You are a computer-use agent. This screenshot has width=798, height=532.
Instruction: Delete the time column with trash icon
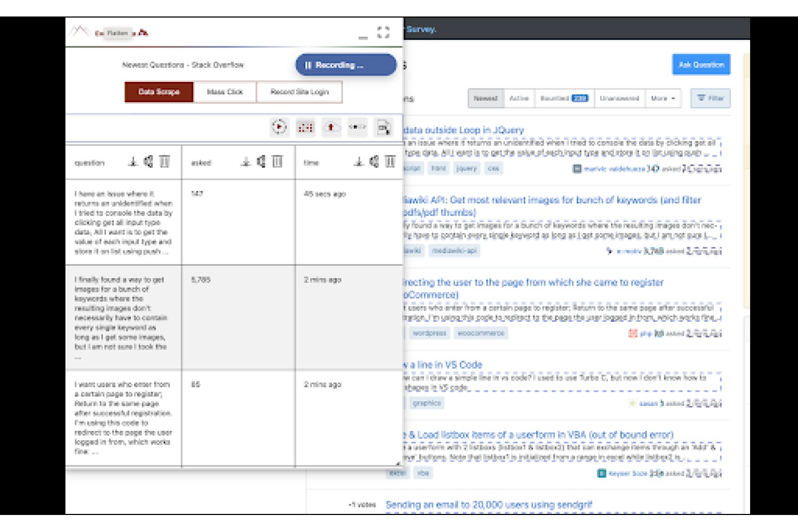[x=390, y=162]
